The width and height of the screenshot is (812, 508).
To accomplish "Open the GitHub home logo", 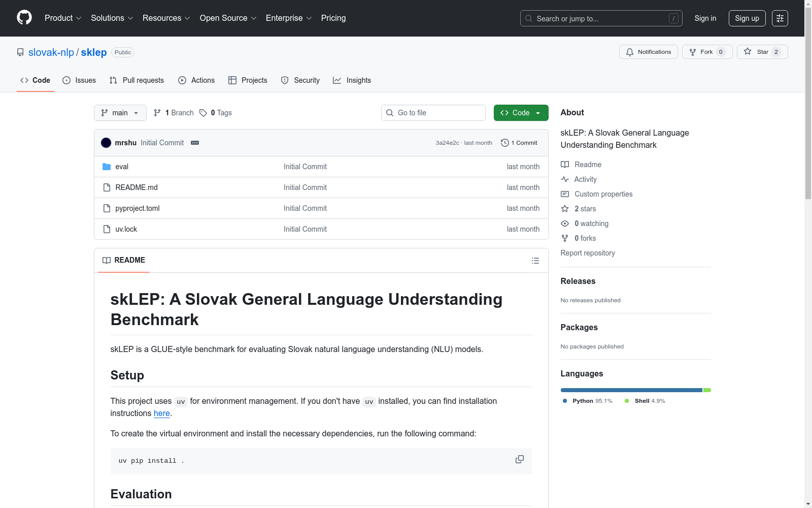I will pos(24,18).
